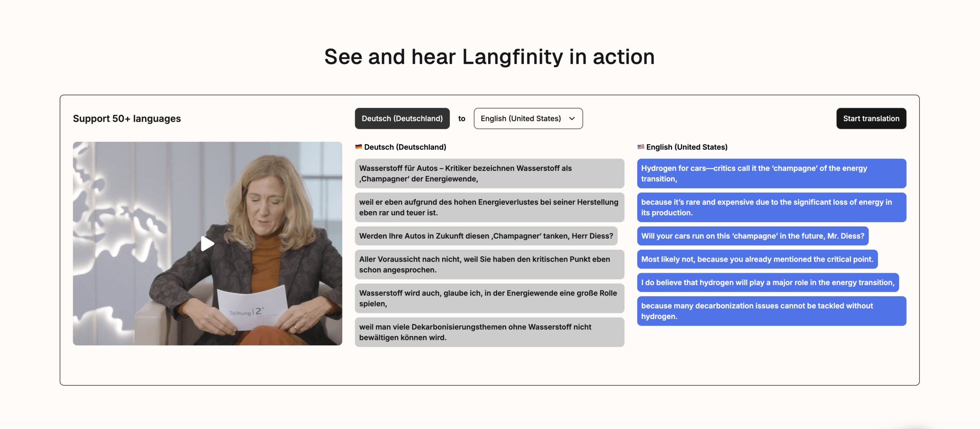
Task: Click the Deutsch (Deutschland) column header
Action: 405,147
